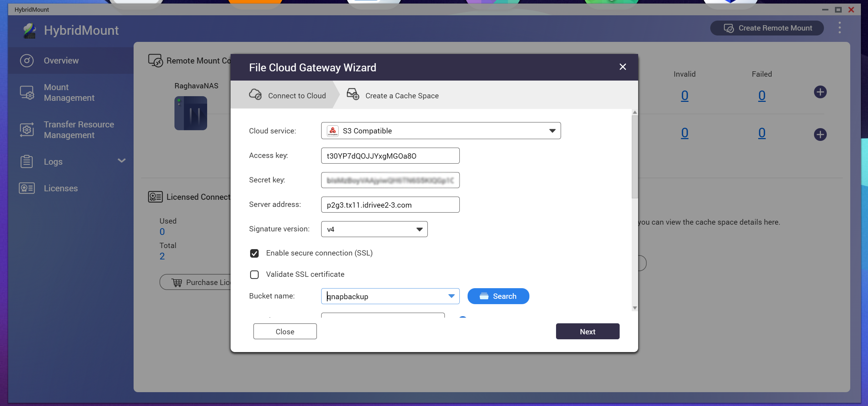868x406 pixels.
Task: Click the first row Invalid count link
Action: coord(685,95)
